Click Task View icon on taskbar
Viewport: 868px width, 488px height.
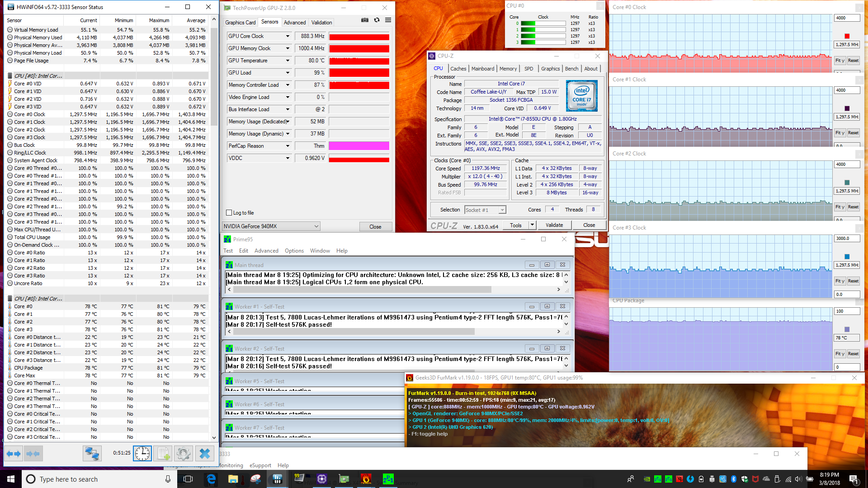click(188, 479)
